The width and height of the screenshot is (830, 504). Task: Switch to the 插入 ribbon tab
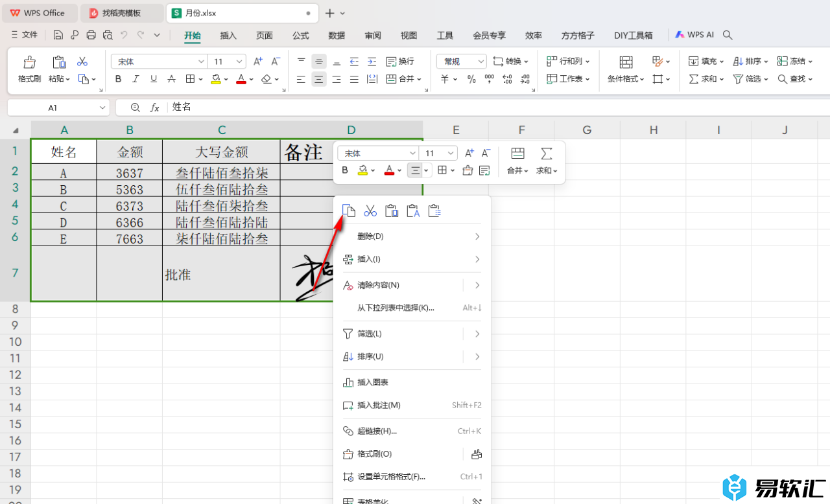(x=228, y=36)
